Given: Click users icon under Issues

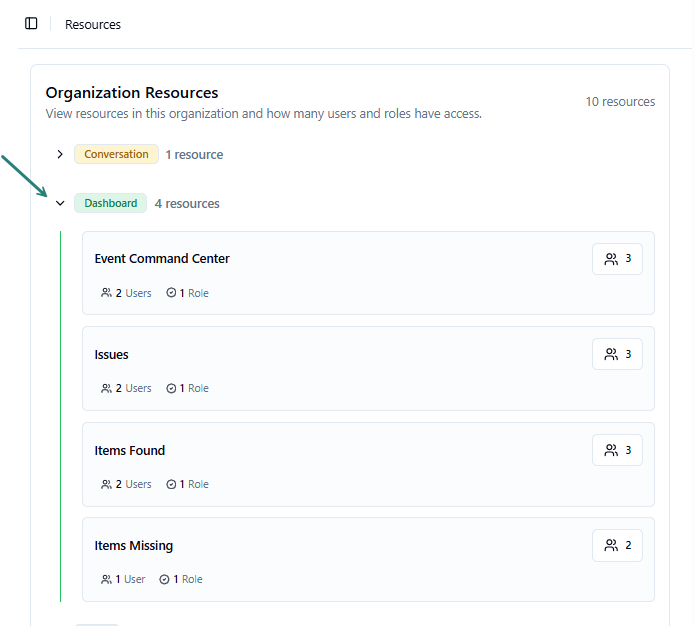Looking at the screenshot, I should point(106,388).
